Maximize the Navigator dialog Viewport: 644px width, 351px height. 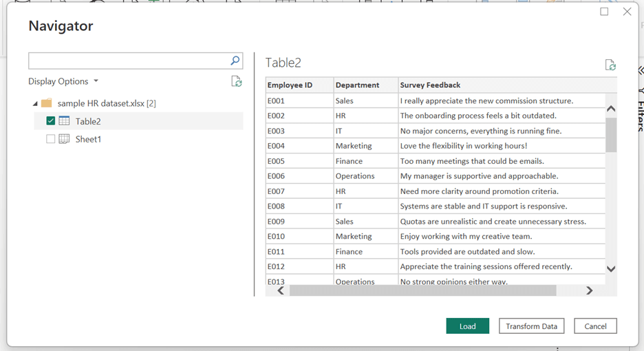point(604,12)
